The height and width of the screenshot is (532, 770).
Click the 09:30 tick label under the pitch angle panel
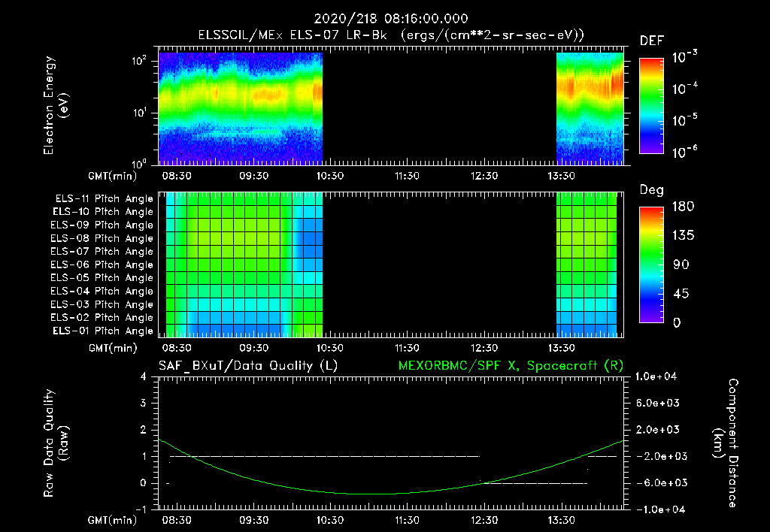pos(254,349)
